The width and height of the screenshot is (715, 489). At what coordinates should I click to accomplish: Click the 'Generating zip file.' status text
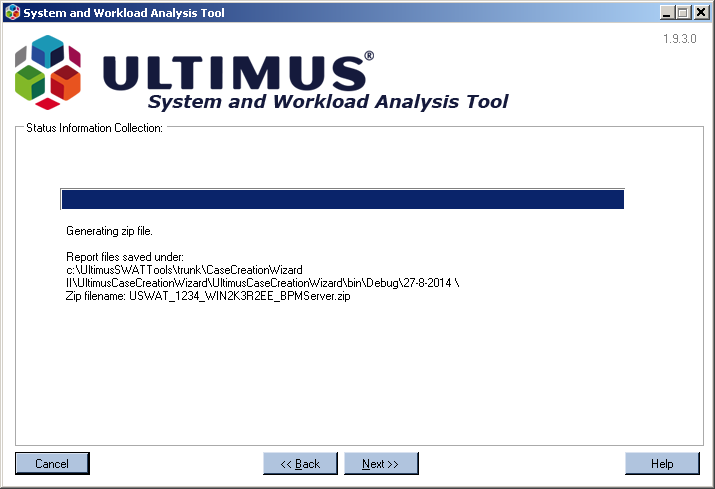pyautogui.click(x=109, y=231)
